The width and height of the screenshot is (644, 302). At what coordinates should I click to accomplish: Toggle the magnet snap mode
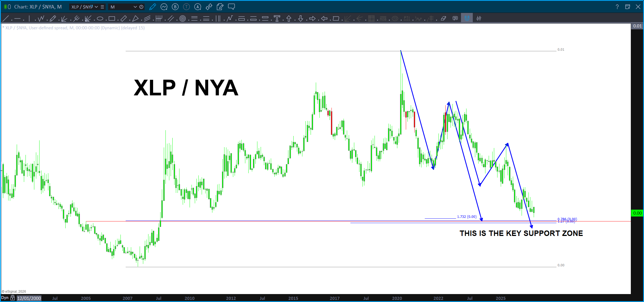point(467,19)
